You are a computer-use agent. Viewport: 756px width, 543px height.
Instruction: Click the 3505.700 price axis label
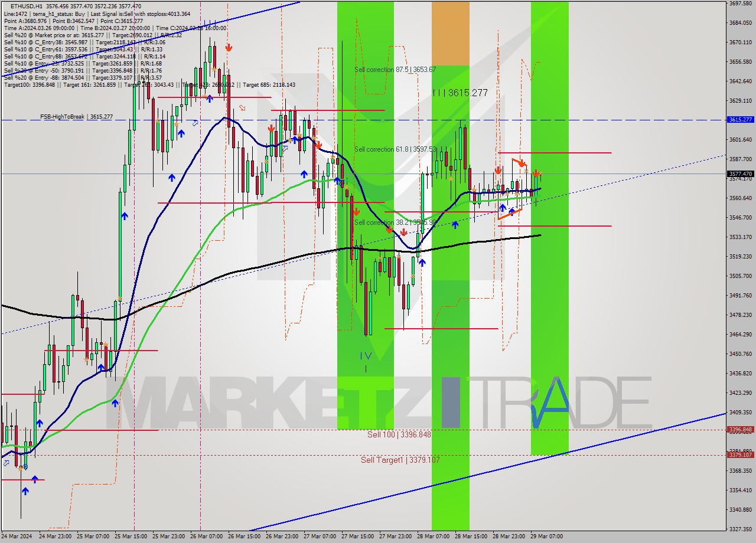[740, 276]
